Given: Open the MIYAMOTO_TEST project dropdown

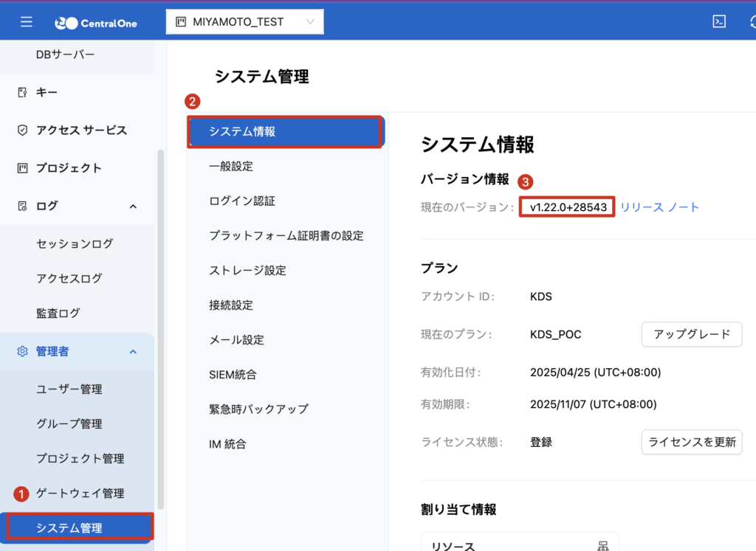Looking at the screenshot, I should (244, 22).
